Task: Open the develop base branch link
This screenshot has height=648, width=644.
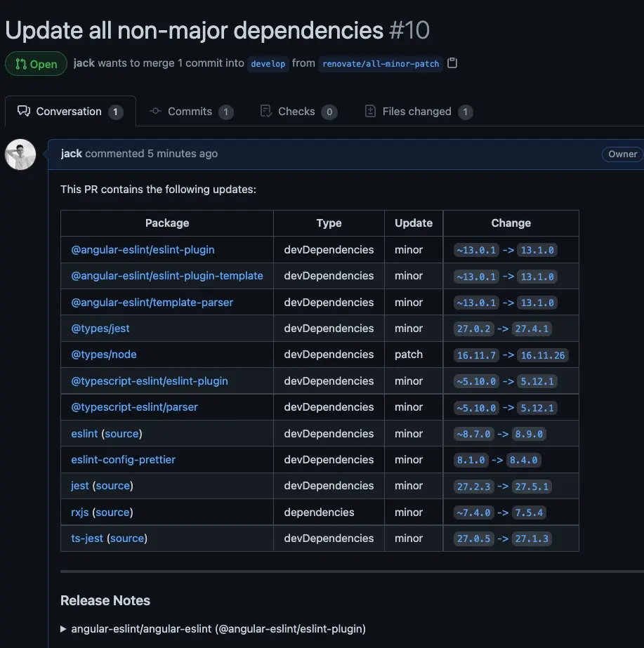Action: pyautogui.click(x=268, y=64)
